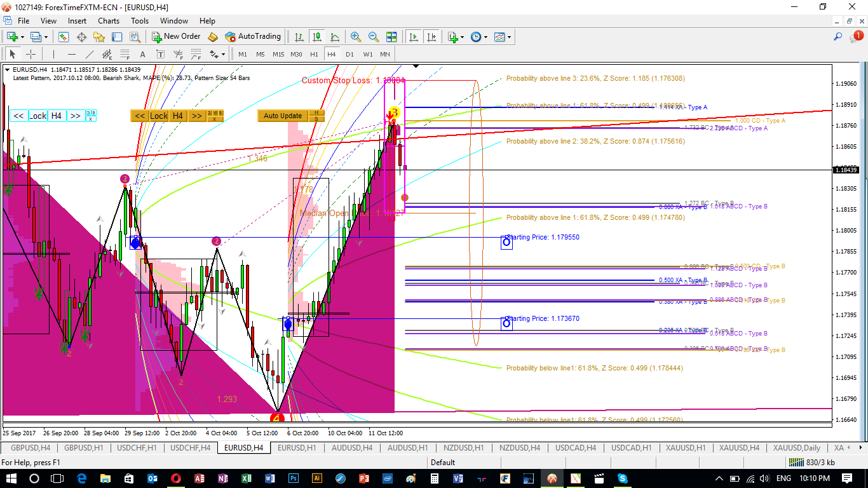Open the MetaEditor book icon

tap(213, 37)
